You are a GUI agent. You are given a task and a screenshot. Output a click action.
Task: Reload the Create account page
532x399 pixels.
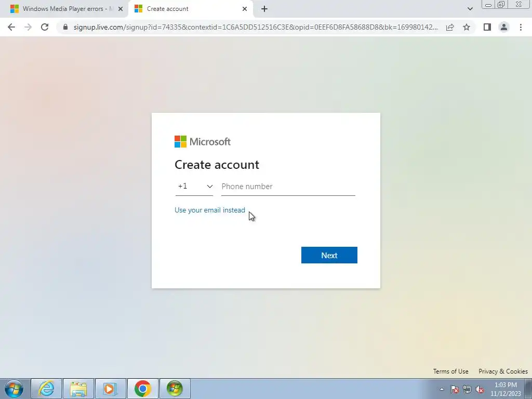(45, 27)
